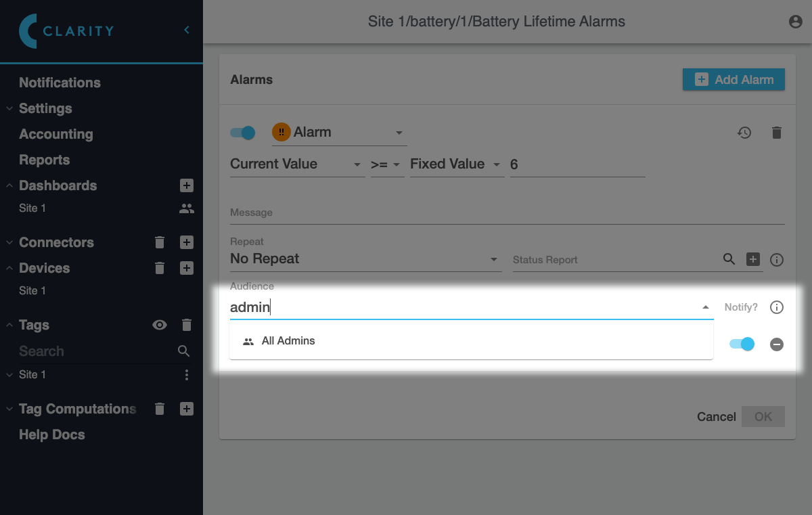
Task: Open the comparison operator >= dropdown
Action: [x=386, y=164]
